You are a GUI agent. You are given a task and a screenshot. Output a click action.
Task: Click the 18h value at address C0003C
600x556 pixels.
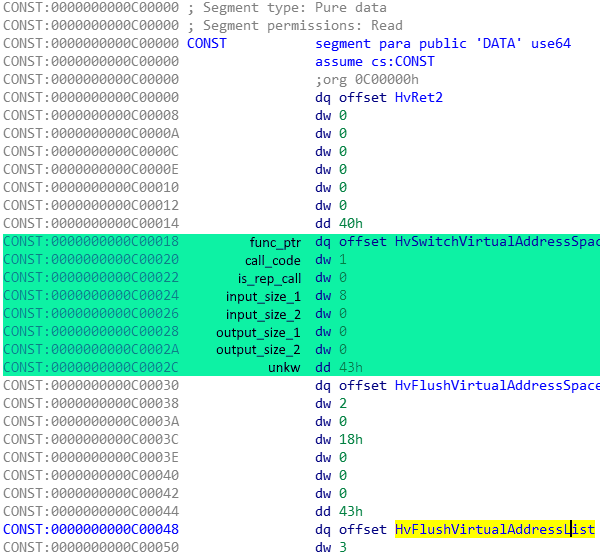(x=351, y=440)
